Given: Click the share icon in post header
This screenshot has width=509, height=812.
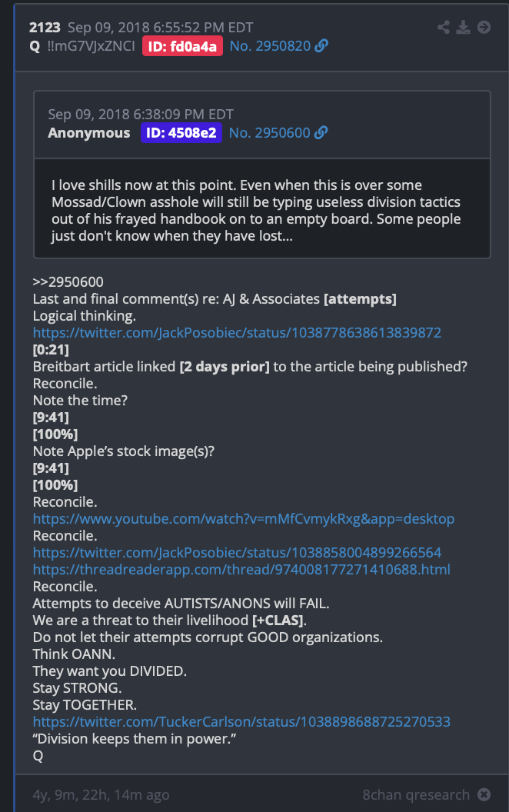Looking at the screenshot, I should pyautogui.click(x=443, y=27).
